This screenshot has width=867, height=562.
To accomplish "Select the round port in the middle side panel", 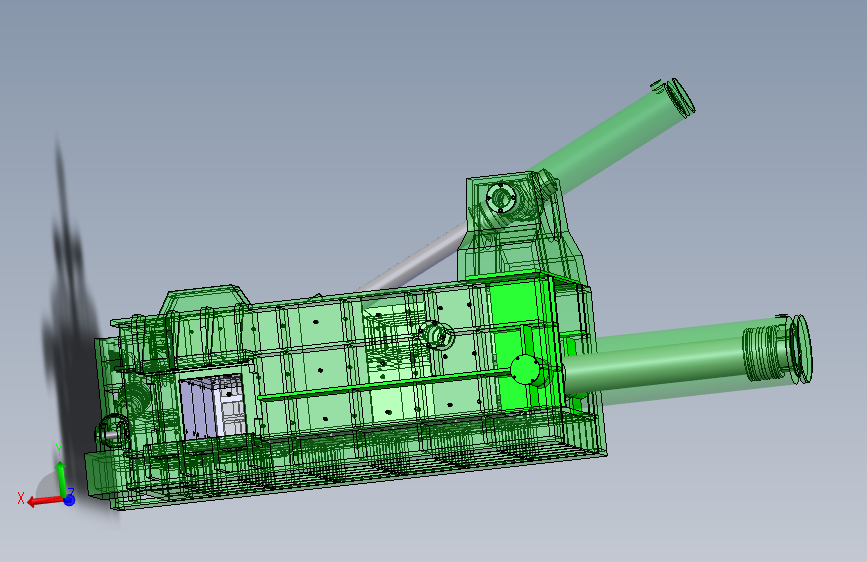I will click(437, 335).
